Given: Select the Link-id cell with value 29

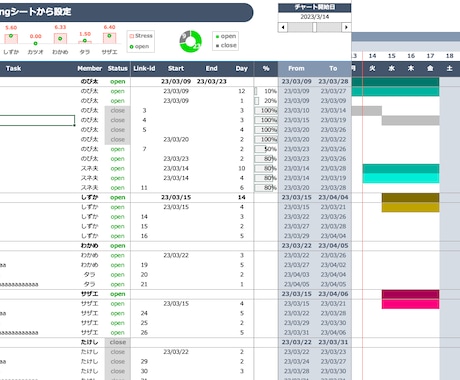Looking at the screenshot, I should click(144, 362).
